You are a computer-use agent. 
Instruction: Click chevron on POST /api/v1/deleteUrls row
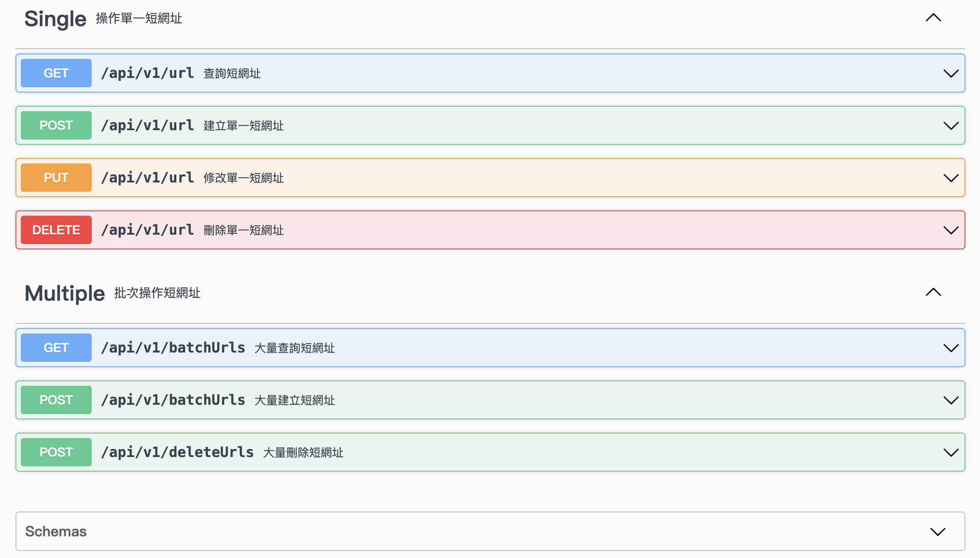(x=951, y=453)
